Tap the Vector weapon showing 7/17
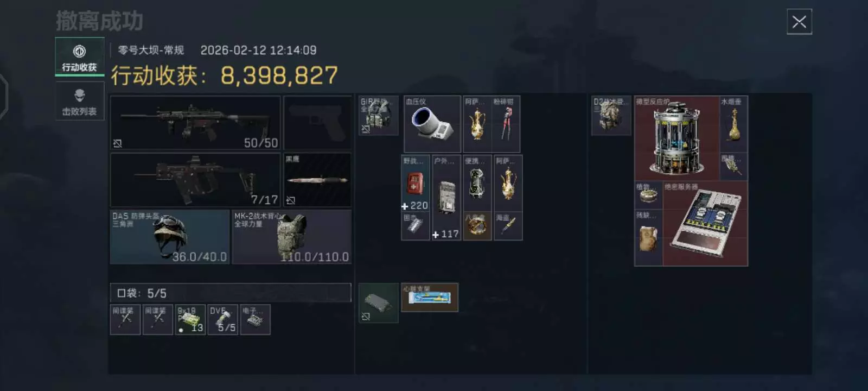This screenshot has width=868, height=391. coord(195,180)
